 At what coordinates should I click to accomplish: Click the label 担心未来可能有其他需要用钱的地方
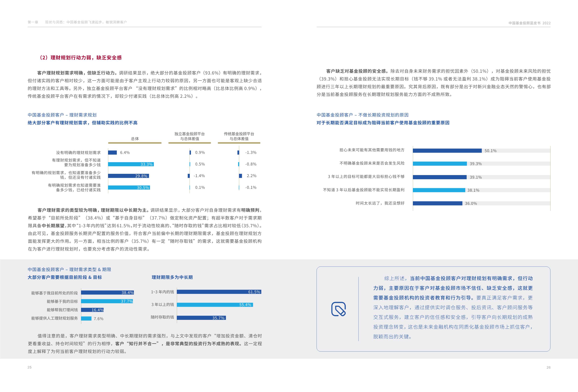tap(372, 150)
